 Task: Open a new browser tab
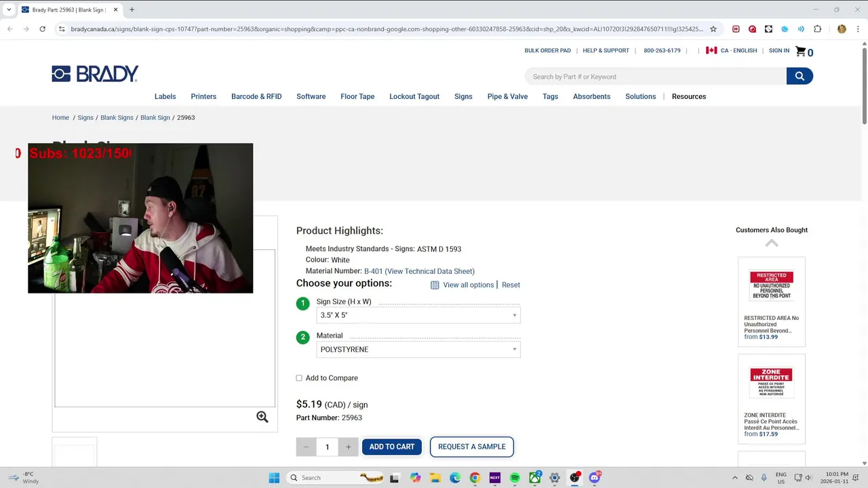(x=132, y=9)
